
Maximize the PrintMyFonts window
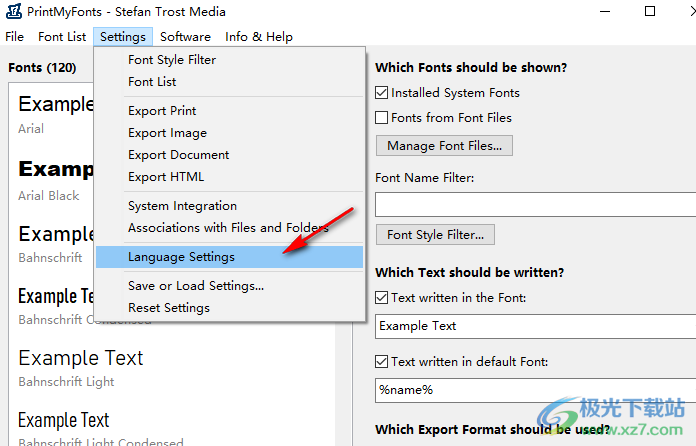click(649, 11)
